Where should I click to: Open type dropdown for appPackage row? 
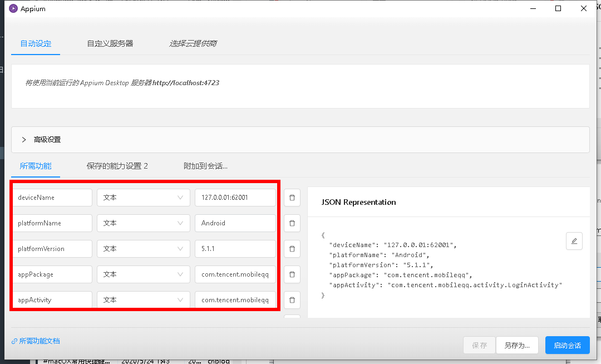tap(144, 274)
